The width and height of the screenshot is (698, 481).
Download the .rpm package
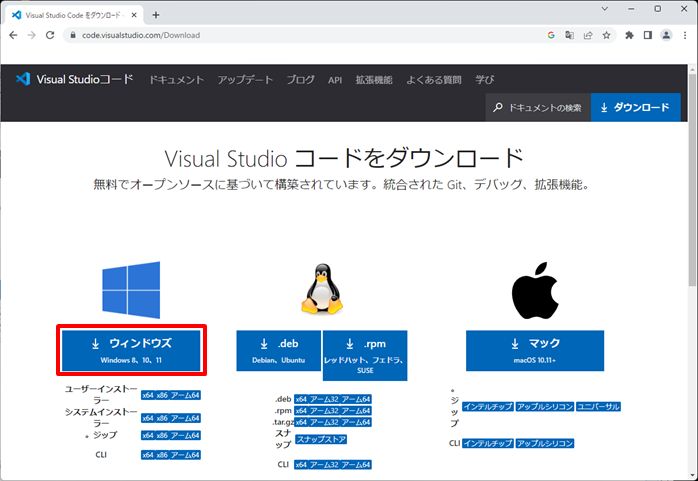[365, 355]
